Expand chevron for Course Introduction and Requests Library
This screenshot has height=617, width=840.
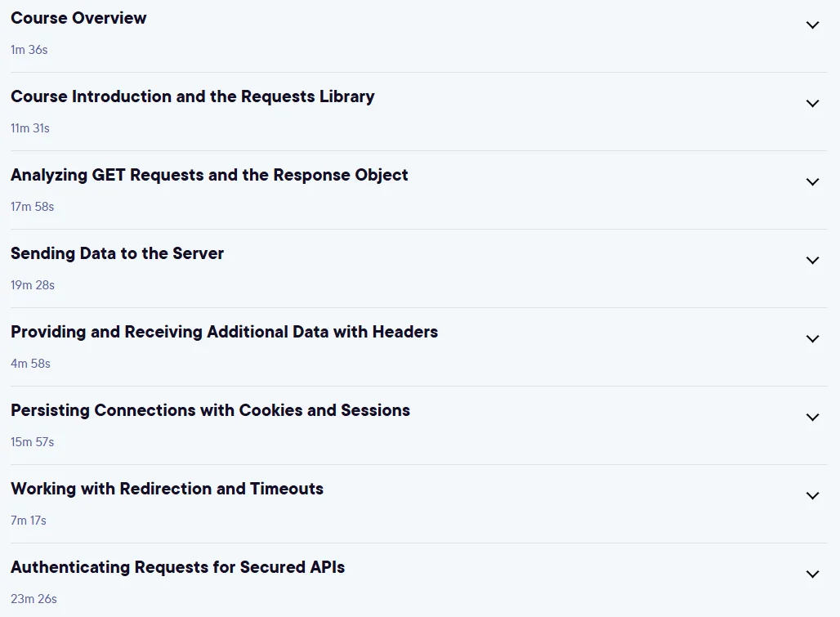[x=813, y=103]
